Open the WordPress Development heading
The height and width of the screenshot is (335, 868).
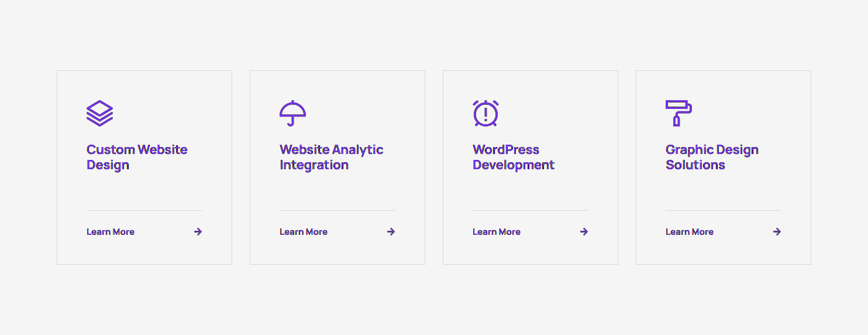click(x=513, y=158)
